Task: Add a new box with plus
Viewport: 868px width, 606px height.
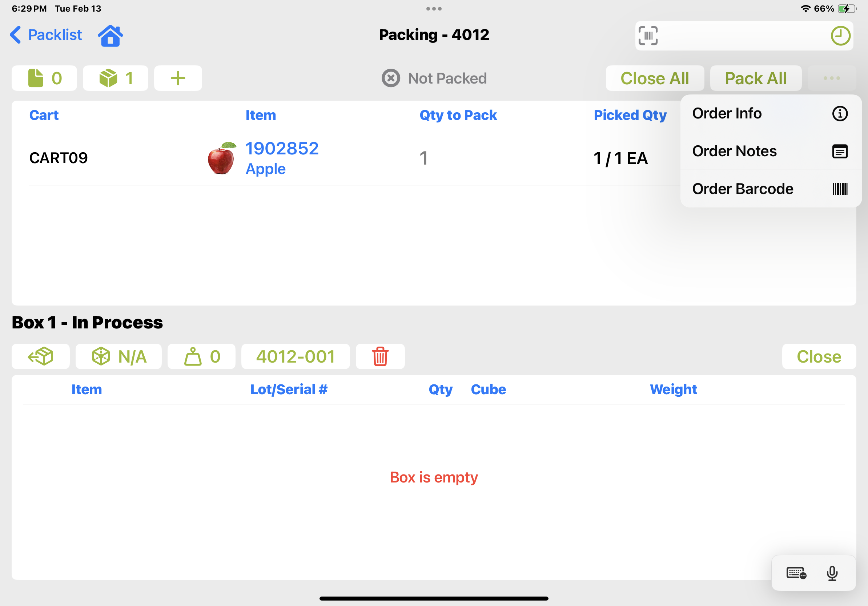Action: pos(178,78)
